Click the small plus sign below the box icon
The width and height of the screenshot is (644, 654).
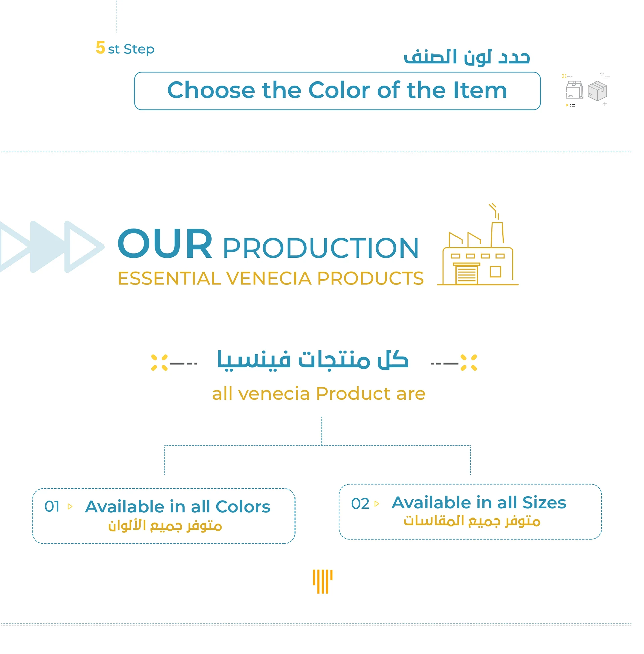605,104
